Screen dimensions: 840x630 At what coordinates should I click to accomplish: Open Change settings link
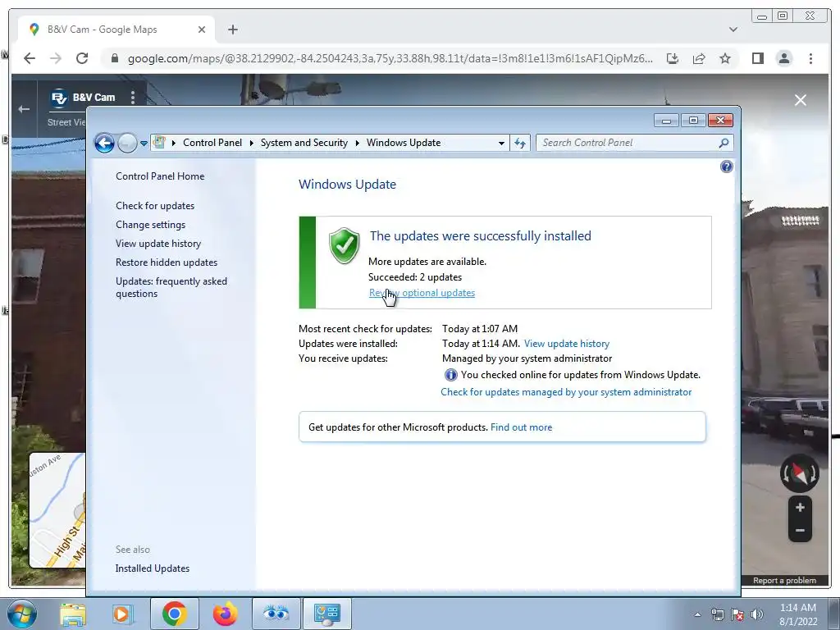(x=151, y=225)
